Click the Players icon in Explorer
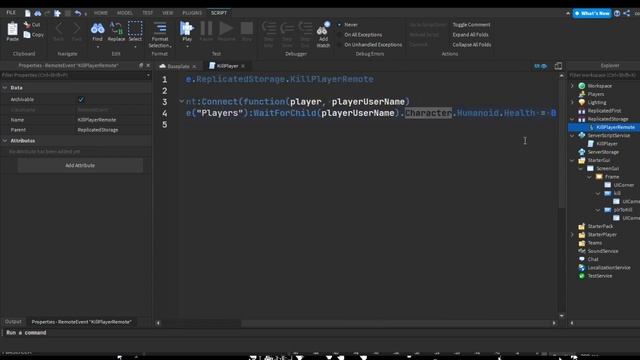The width and height of the screenshot is (640, 360). 582,94
